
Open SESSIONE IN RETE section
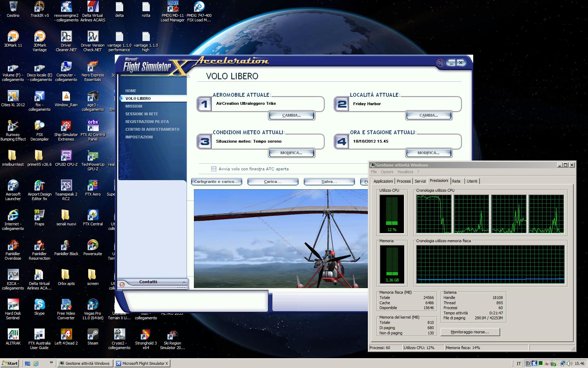coord(142,114)
